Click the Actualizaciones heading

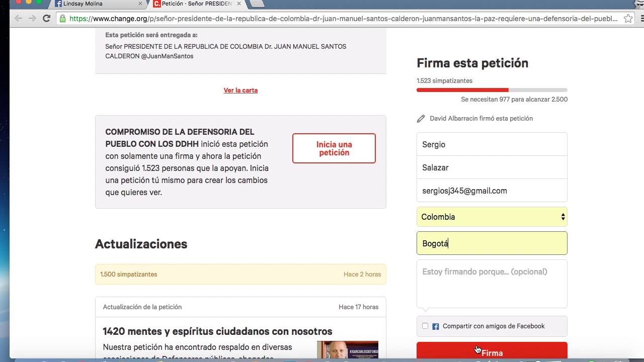[141, 244]
